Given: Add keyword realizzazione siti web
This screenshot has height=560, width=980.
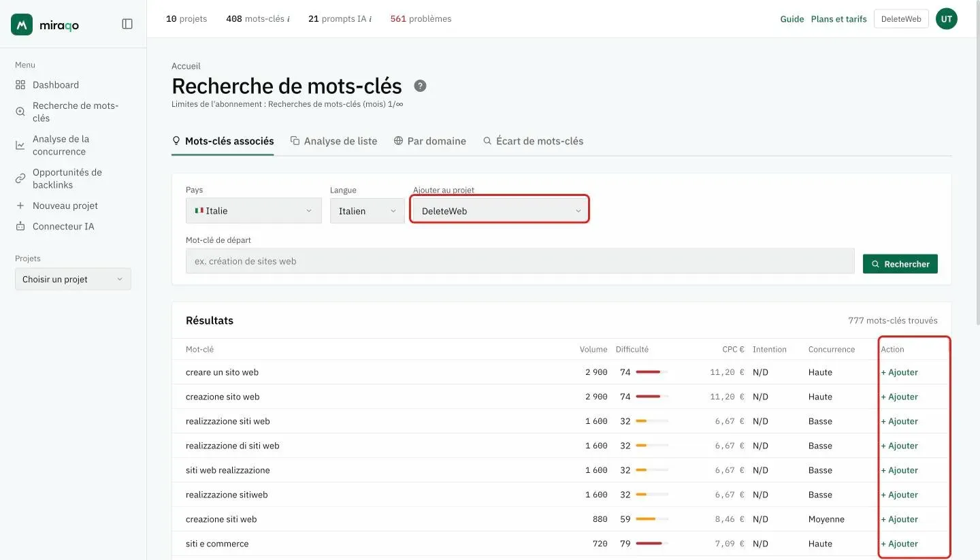Looking at the screenshot, I should pos(899,421).
